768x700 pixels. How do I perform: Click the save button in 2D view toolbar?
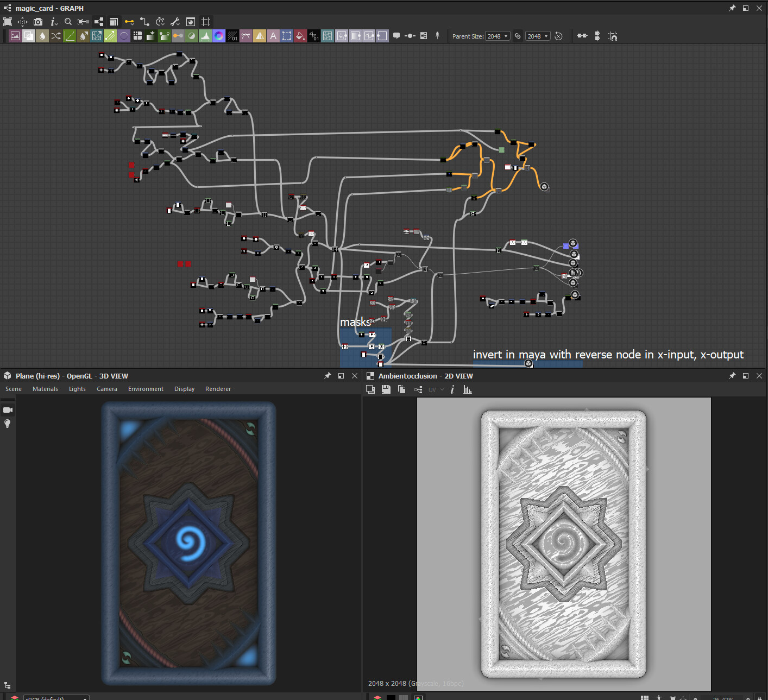point(386,389)
